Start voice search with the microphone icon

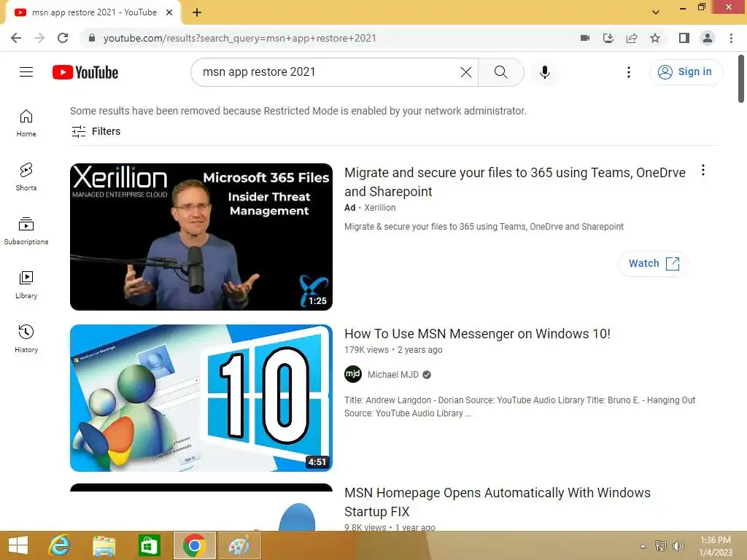pyautogui.click(x=544, y=72)
